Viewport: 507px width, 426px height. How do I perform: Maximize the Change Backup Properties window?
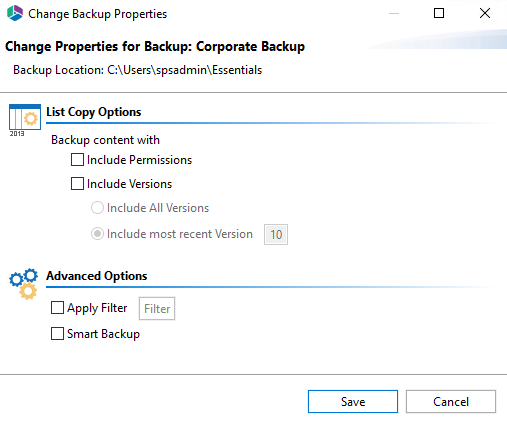tap(439, 13)
